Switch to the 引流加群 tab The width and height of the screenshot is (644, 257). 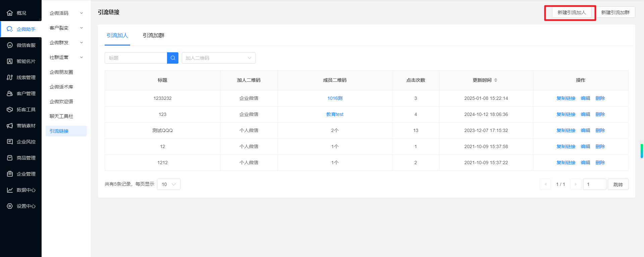click(x=153, y=36)
